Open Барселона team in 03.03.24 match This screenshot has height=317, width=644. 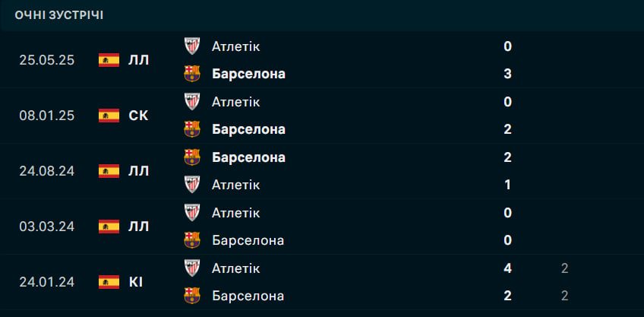coord(248,240)
